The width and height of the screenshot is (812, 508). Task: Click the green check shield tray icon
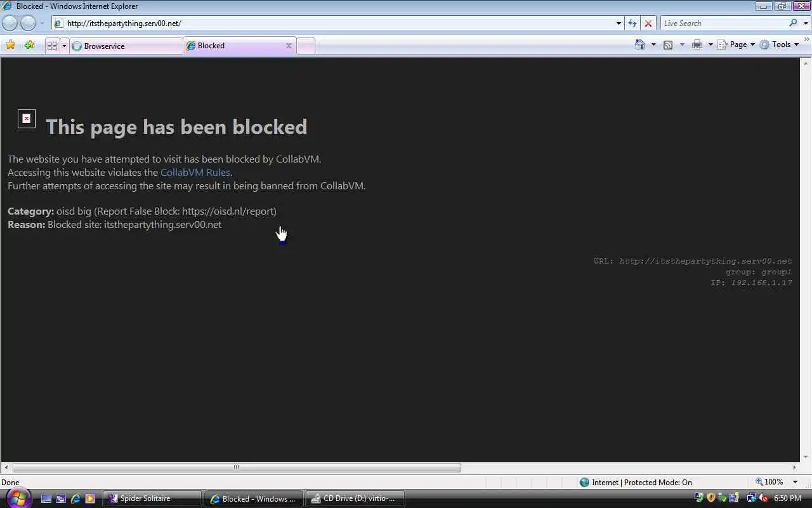723,498
